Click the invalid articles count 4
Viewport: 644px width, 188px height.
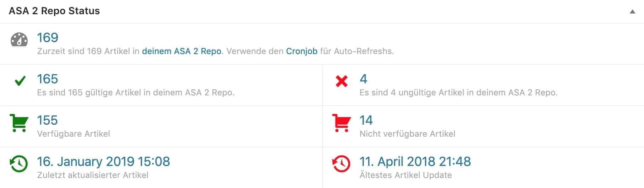point(363,79)
